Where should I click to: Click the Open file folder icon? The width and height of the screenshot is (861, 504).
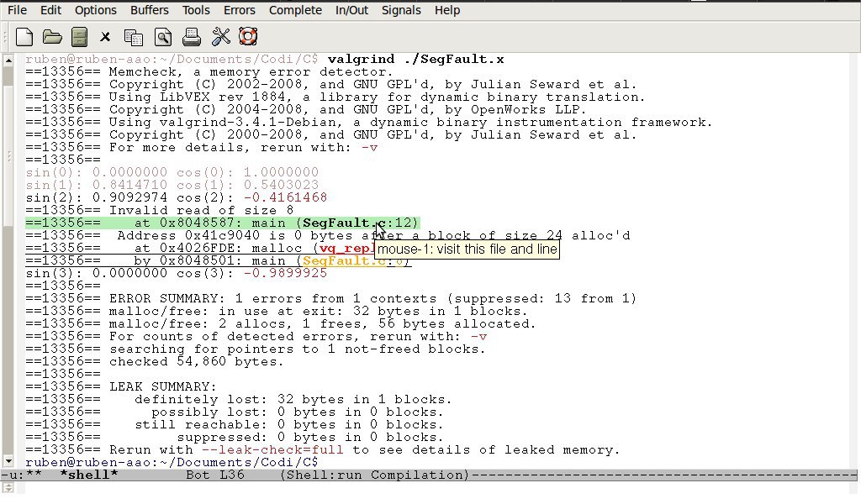(52, 37)
